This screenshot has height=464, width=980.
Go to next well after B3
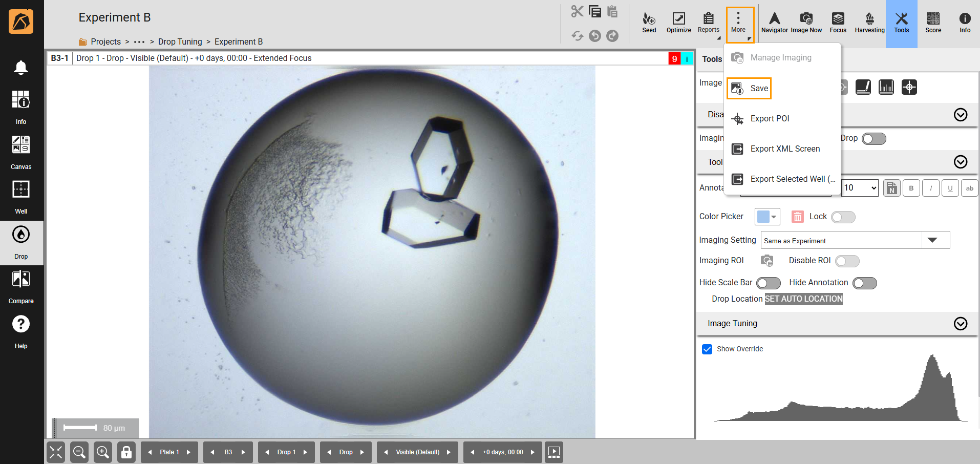[x=243, y=452]
